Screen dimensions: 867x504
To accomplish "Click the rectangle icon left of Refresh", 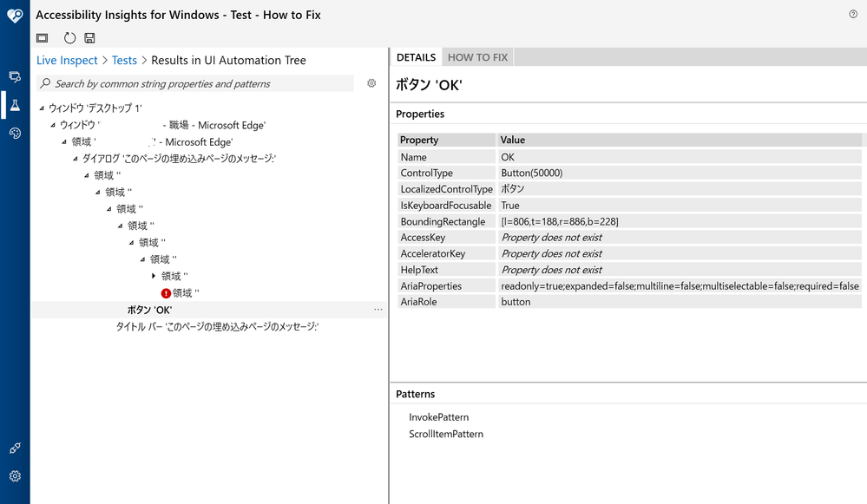I will coord(42,38).
